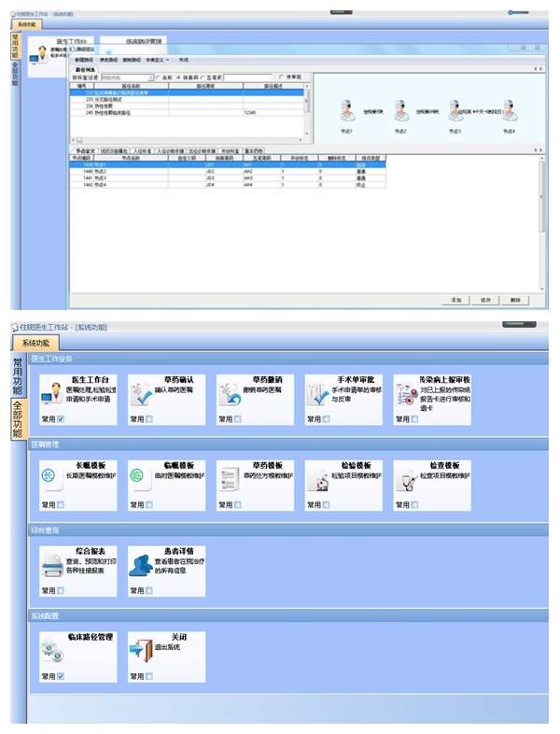Switch to the 全部功能 vertical side tab
Screen dimensions: 560x734
click(17, 418)
